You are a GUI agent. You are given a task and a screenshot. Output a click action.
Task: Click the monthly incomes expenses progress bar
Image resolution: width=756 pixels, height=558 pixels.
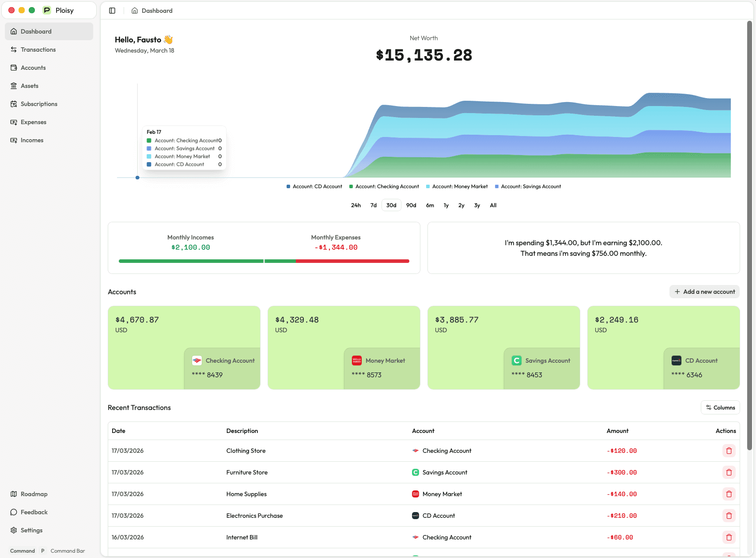264,261
